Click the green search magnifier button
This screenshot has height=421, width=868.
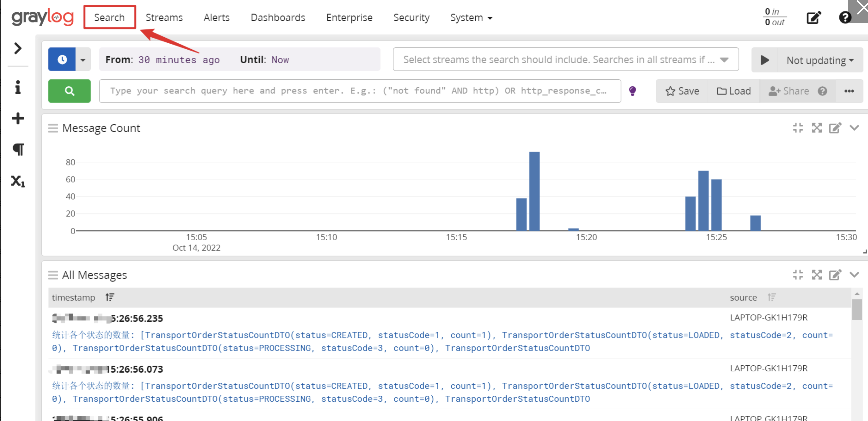[69, 91]
